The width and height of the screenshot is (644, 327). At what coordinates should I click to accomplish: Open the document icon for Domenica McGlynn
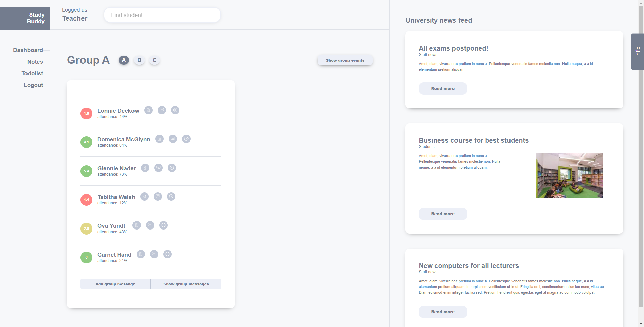click(159, 139)
